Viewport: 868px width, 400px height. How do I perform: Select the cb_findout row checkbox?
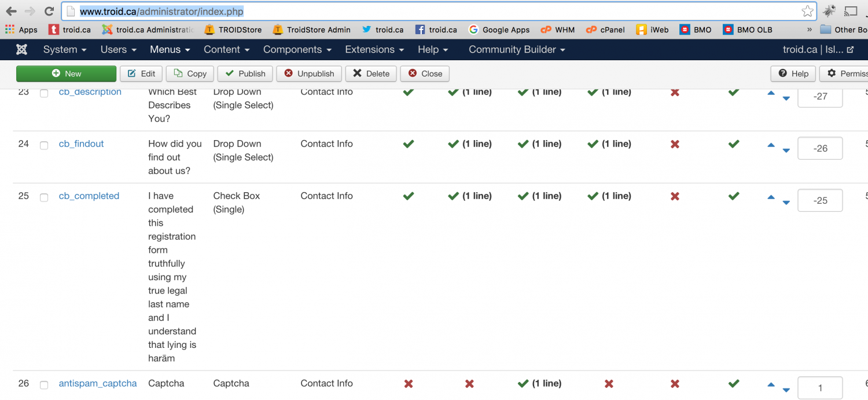(44, 145)
